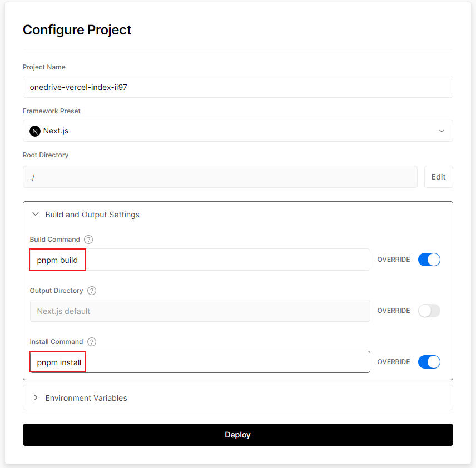
Task: Open the Output Directory help tooltip icon
Action: point(92,291)
